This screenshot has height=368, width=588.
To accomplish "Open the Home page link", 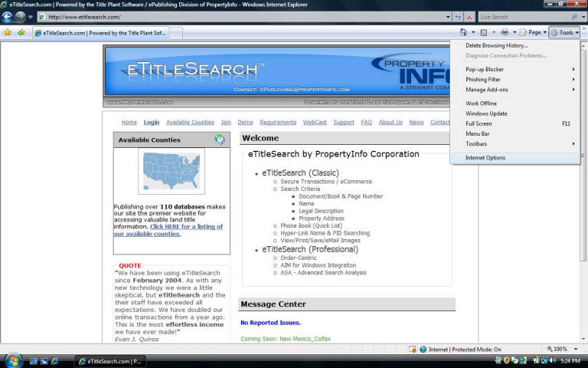I will click(x=129, y=123).
